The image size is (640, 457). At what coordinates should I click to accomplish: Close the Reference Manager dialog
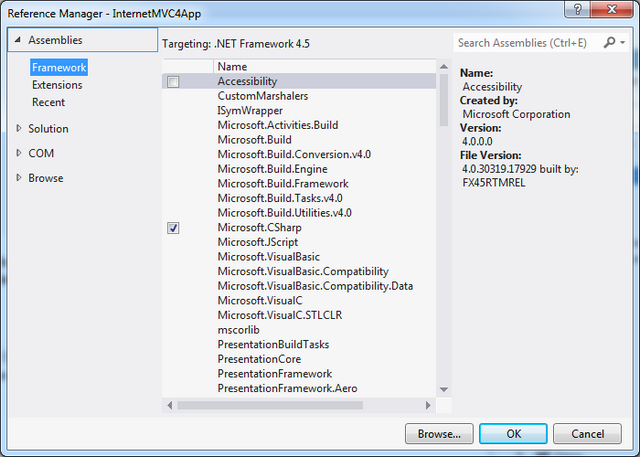point(611,9)
